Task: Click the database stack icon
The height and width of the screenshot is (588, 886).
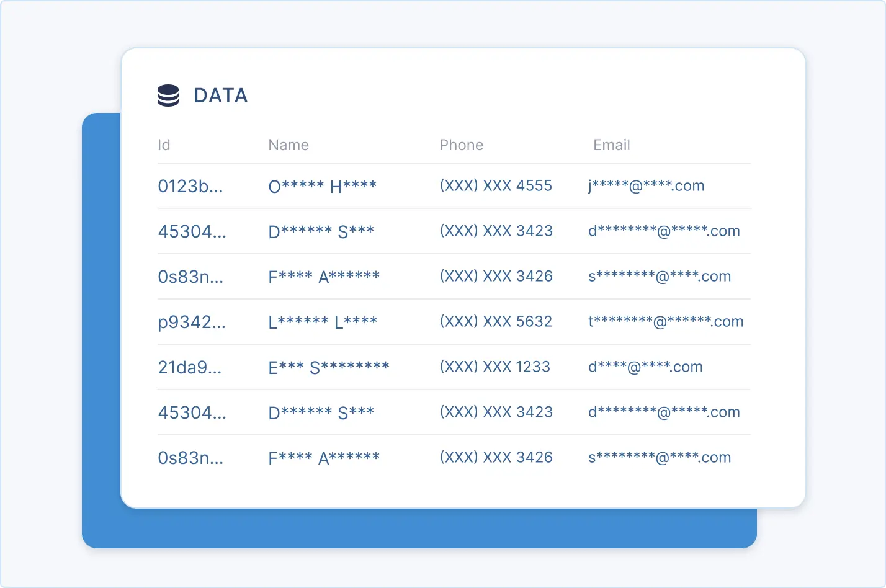Action: [168, 96]
